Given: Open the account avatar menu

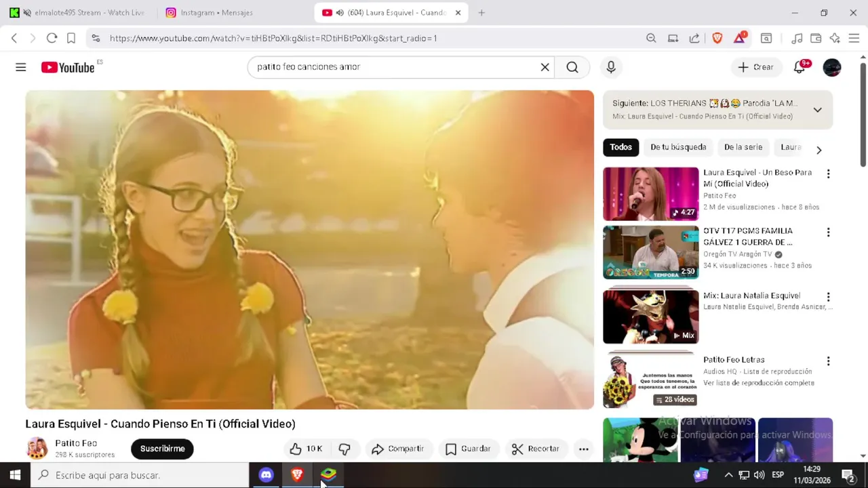Looking at the screenshot, I should click(x=832, y=67).
